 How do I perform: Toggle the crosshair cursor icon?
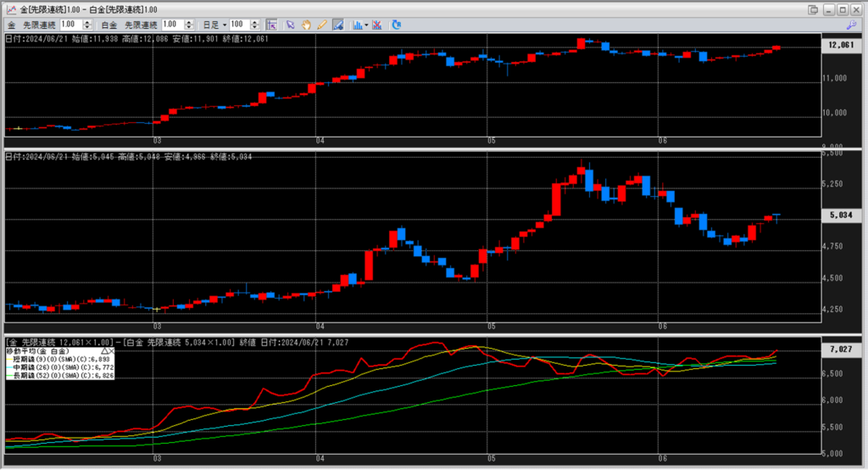[272, 25]
